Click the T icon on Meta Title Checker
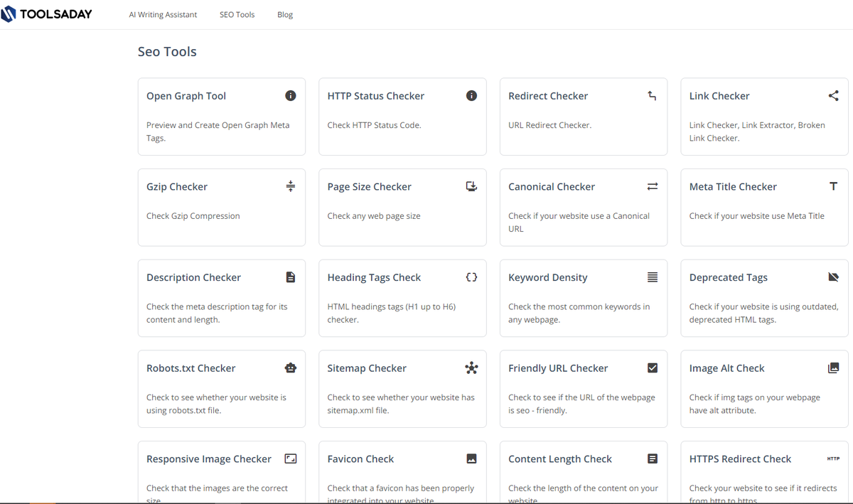 (x=834, y=186)
